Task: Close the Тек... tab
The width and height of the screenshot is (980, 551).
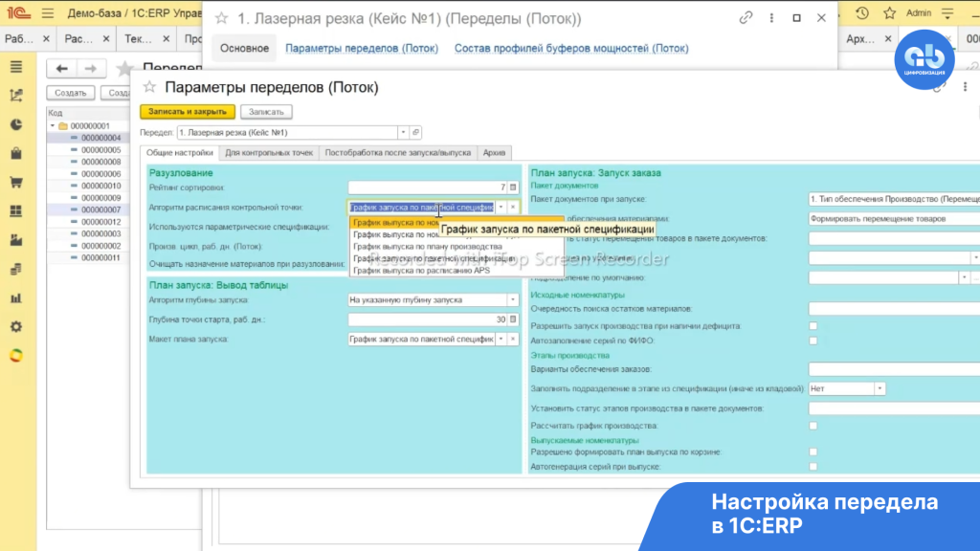Action: tap(166, 38)
